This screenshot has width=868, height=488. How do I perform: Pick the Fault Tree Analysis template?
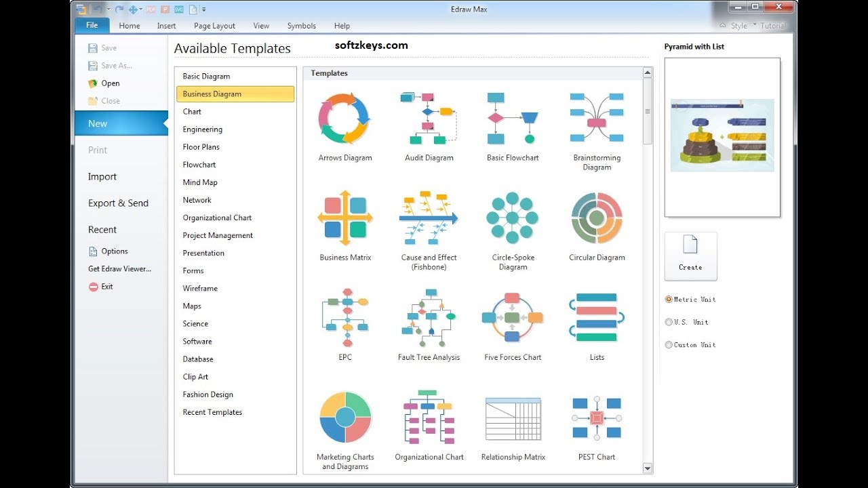click(429, 325)
